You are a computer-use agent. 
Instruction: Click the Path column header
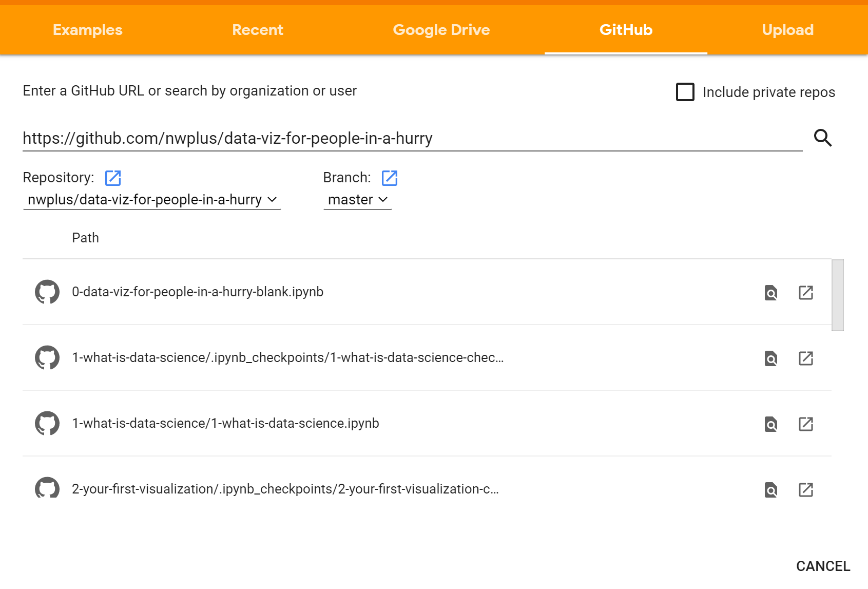[85, 238]
